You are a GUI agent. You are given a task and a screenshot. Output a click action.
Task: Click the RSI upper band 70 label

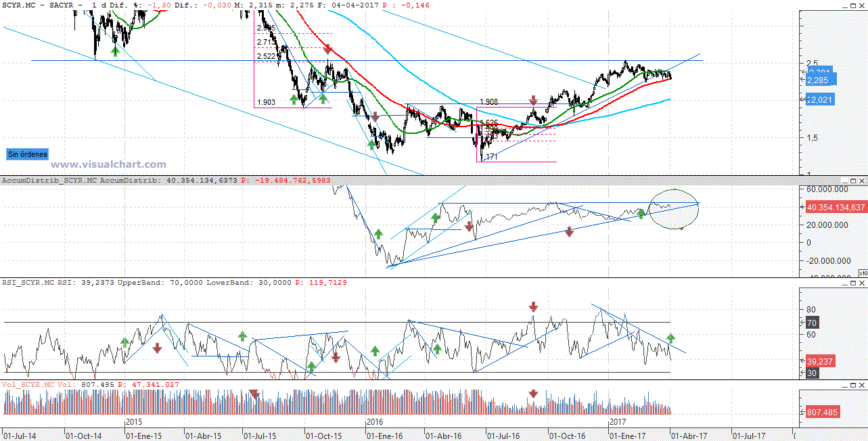(813, 323)
